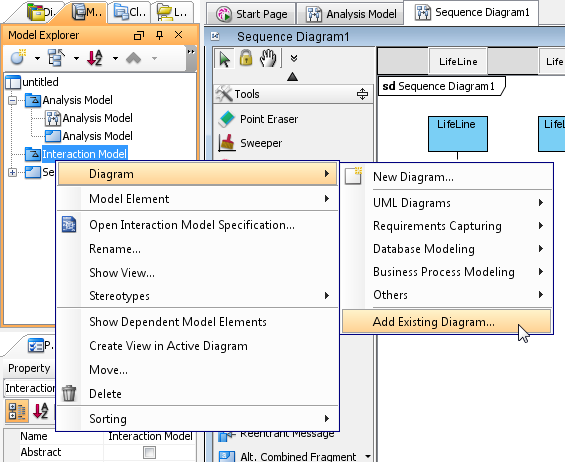Open Business Process Modeling submenu
Screen dimensions: 565x462
pos(447,272)
